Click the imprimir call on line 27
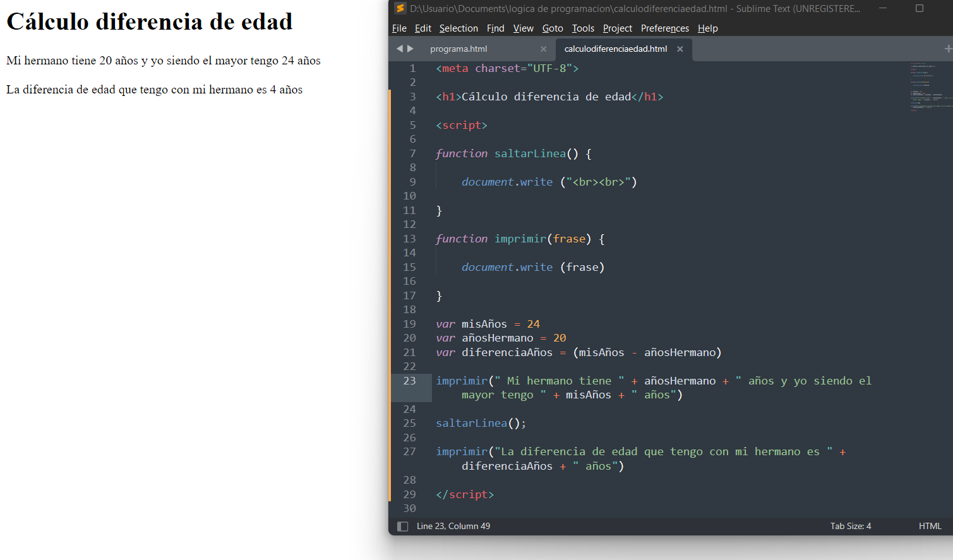Image resolution: width=953 pixels, height=560 pixels. (641, 458)
